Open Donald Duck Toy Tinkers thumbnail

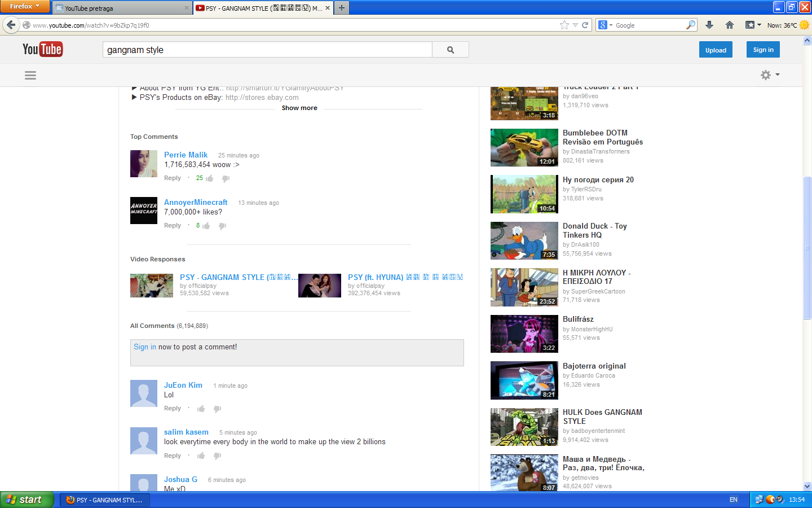tap(524, 241)
